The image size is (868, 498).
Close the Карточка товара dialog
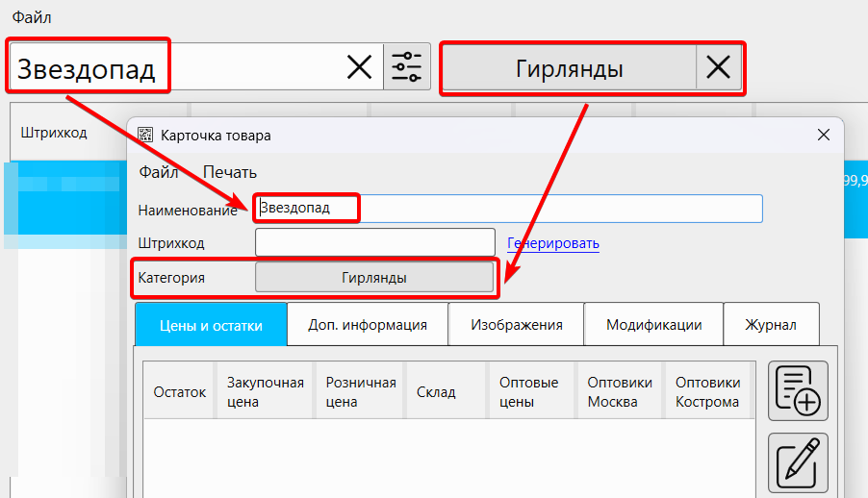(x=823, y=136)
